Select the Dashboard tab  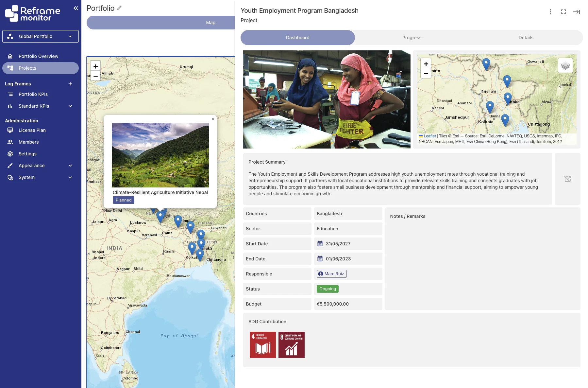298,38
